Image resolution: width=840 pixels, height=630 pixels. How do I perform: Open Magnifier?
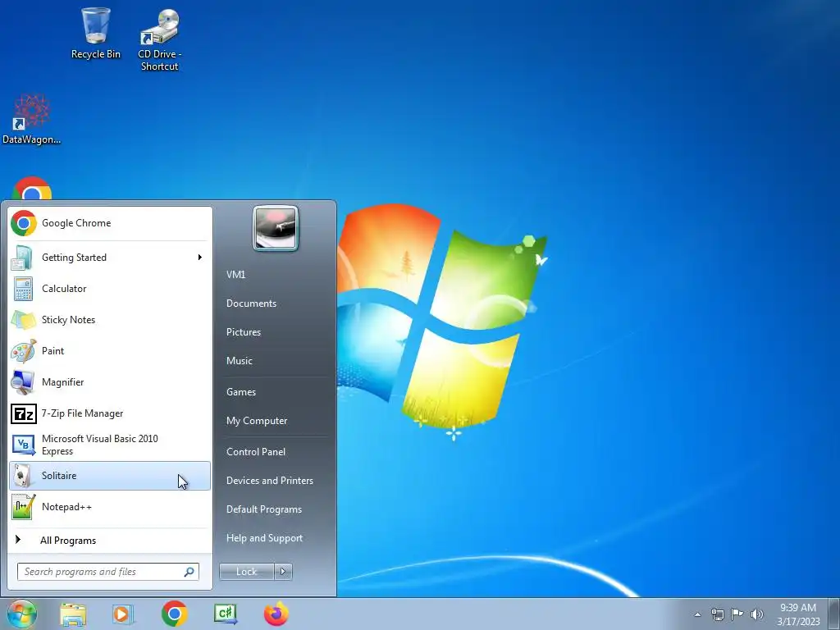110,382
